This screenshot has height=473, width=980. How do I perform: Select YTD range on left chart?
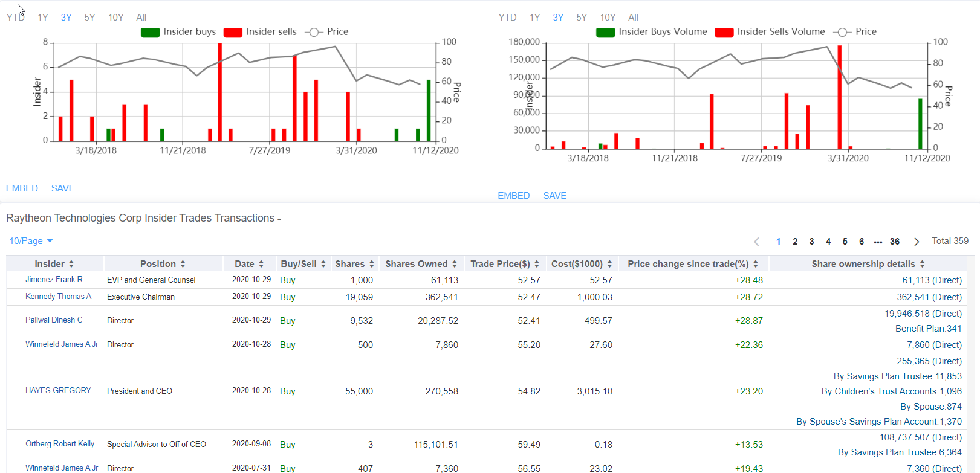16,18
